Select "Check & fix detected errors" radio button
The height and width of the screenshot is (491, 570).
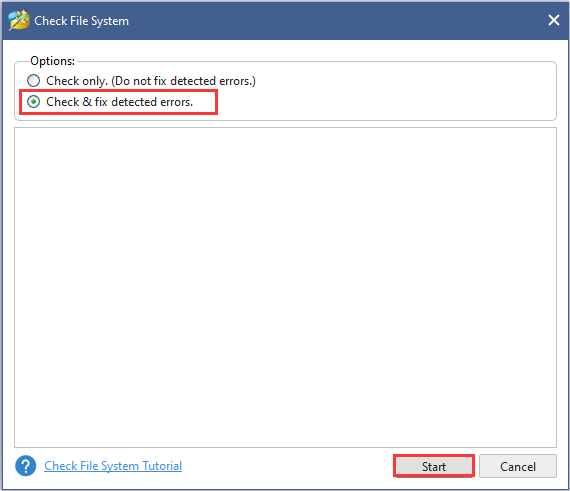pos(33,102)
